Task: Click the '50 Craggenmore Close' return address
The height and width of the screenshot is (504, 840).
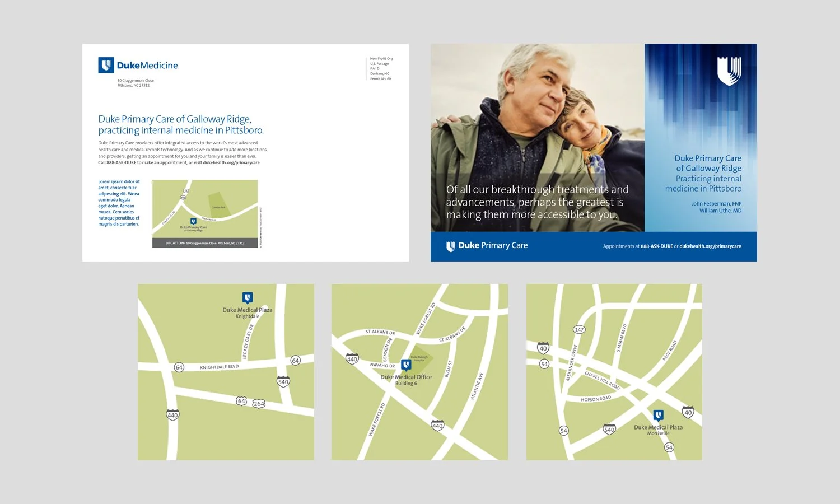Action: click(136, 81)
